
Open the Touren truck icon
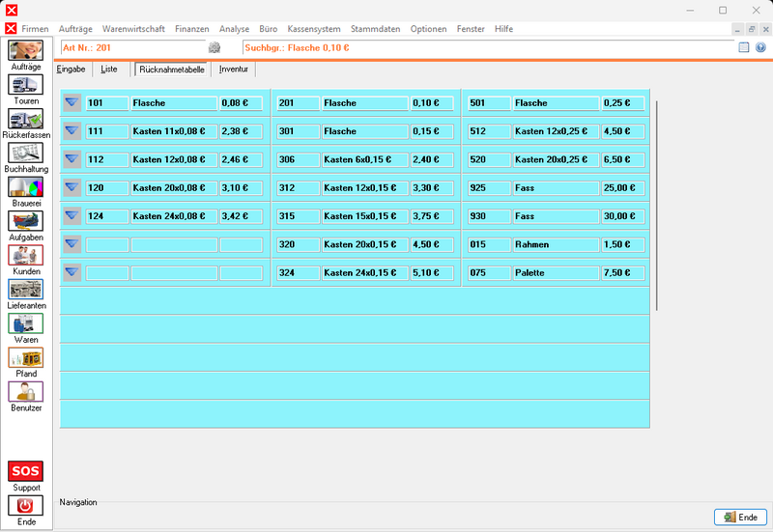coord(26,85)
